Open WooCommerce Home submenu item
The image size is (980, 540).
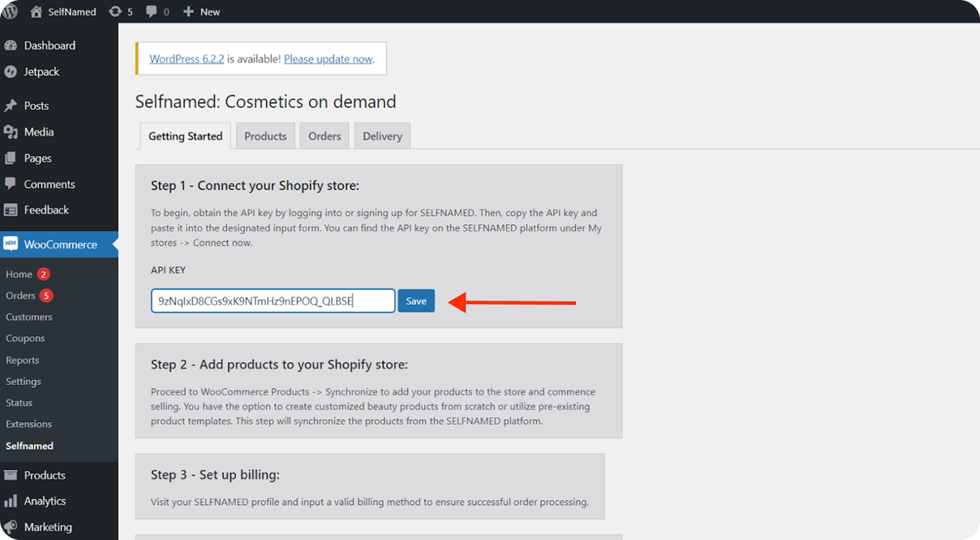coord(19,274)
